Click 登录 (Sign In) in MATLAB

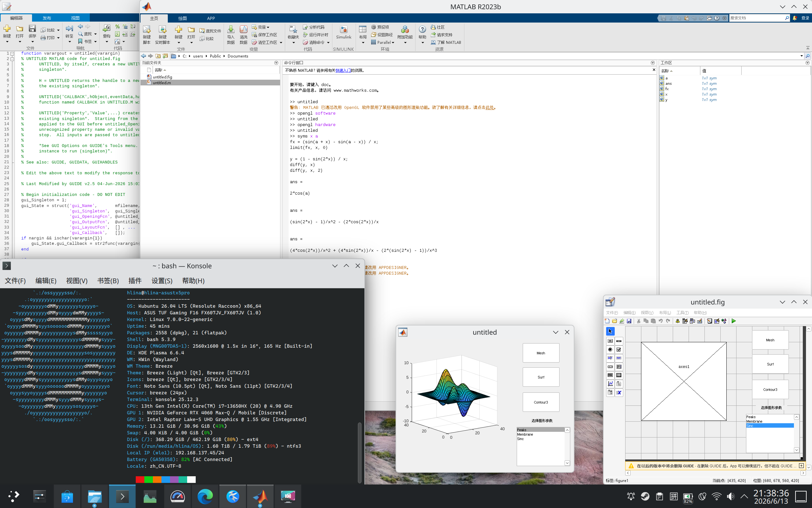805,18
